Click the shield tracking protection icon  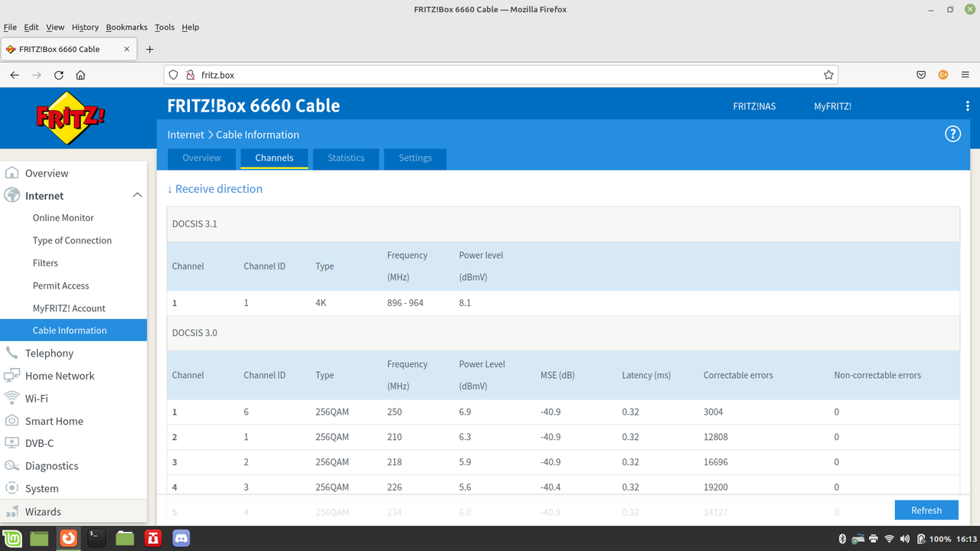click(173, 75)
